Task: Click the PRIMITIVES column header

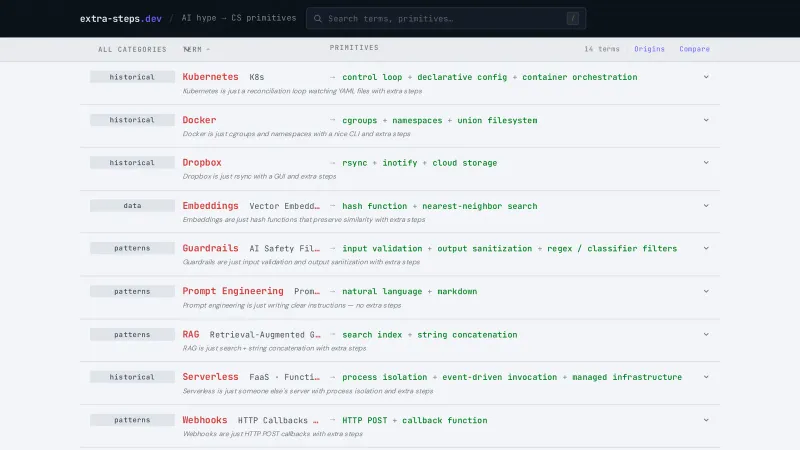Action: tap(354, 48)
